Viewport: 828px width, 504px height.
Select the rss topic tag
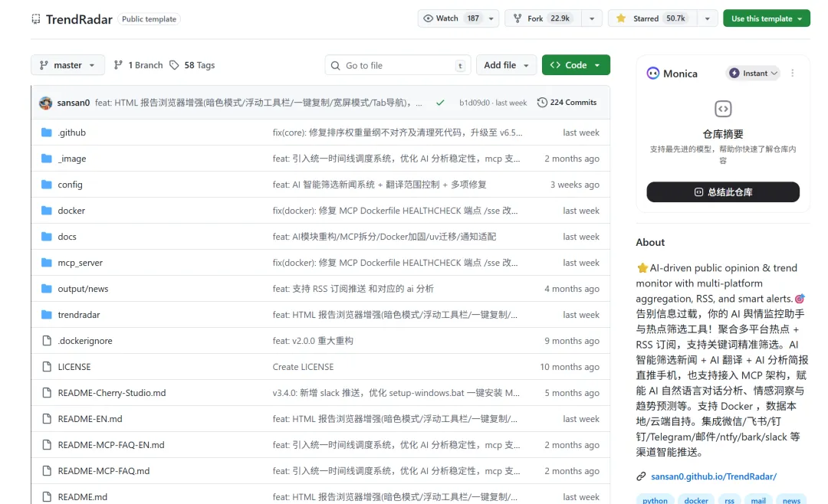tap(729, 499)
